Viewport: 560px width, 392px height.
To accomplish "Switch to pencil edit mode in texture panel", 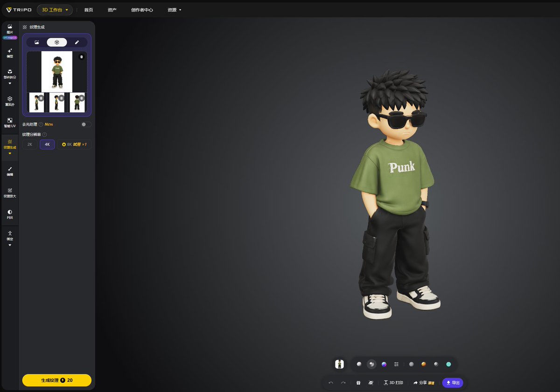I will tap(77, 42).
